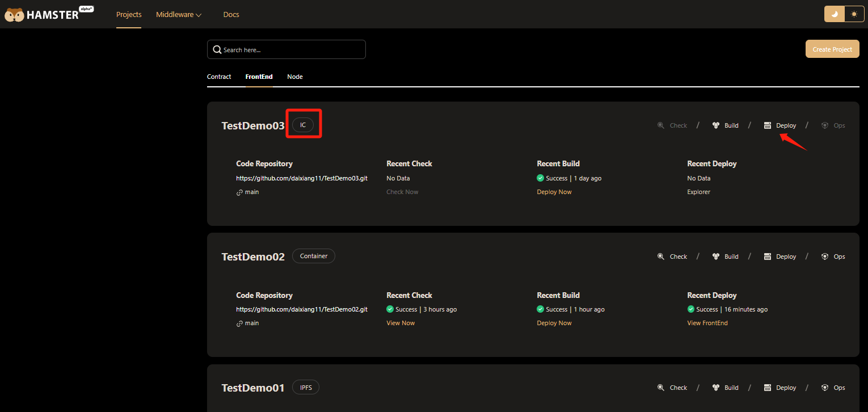Select the FrontEnd tab
868x412 pixels.
point(259,77)
